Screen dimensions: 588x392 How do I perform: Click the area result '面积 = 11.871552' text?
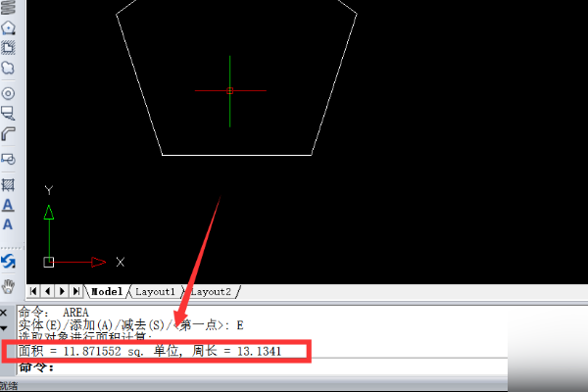coord(70,351)
